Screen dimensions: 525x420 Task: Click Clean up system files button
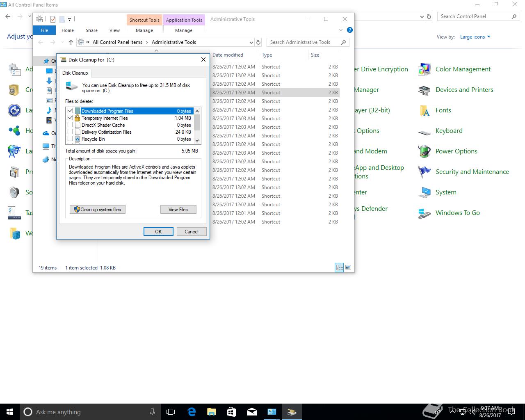click(x=98, y=210)
